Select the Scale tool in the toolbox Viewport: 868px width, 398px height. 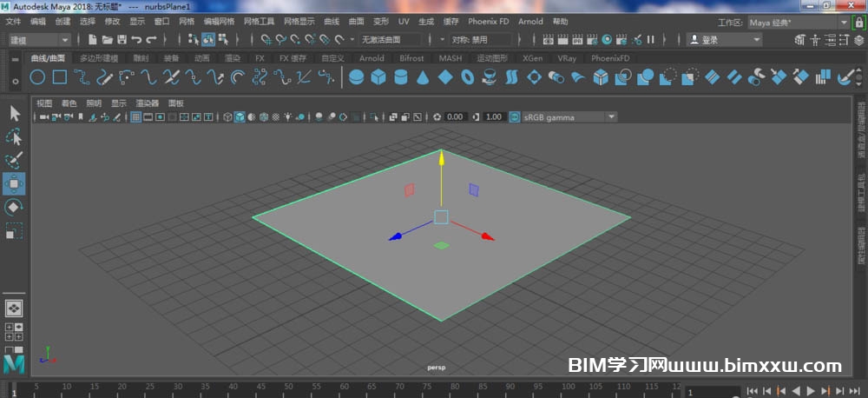coord(14,231)
